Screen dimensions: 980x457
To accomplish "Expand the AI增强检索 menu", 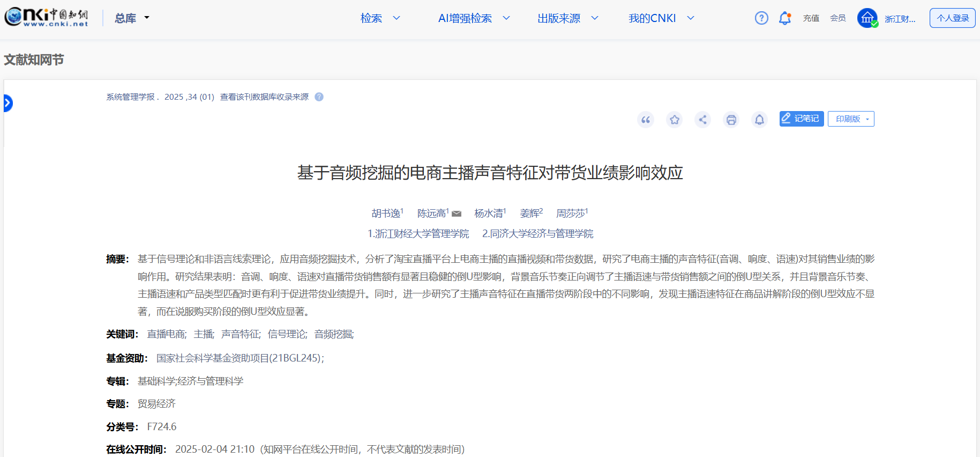I will 474,18.
